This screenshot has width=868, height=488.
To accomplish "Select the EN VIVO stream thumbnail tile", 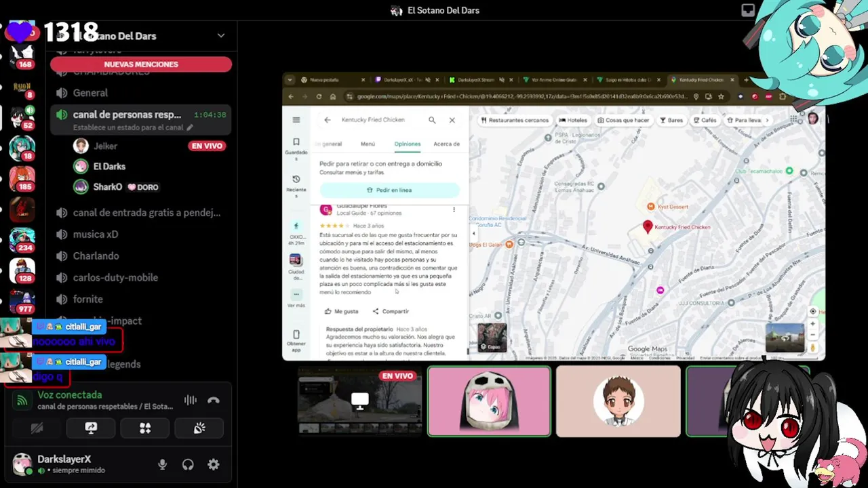I will [359, 401].
